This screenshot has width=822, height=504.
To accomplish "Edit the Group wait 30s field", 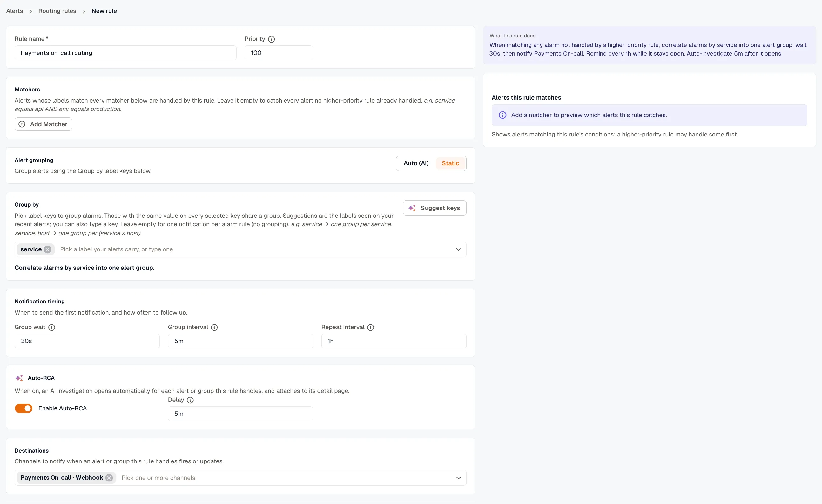I will pyautogui.click(x=87, y=341).
